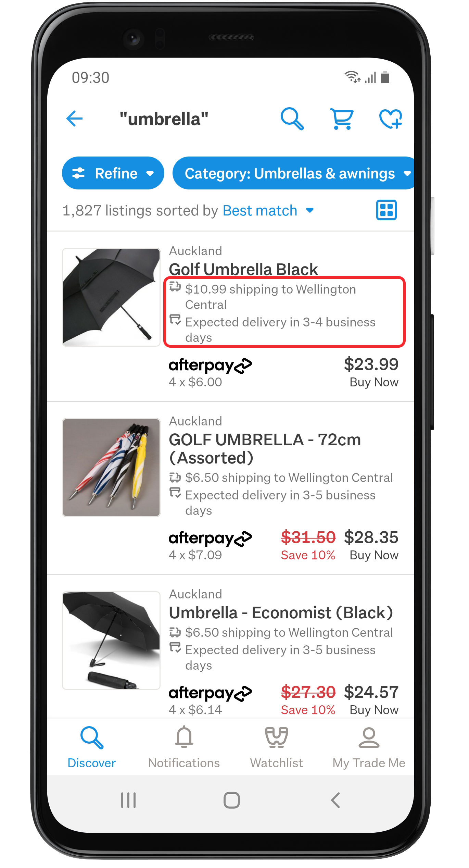This screenshot has height=868, width=469.
Task: Tap the back arrow next to "umbrella"
Action: click(x=74, y=119)
